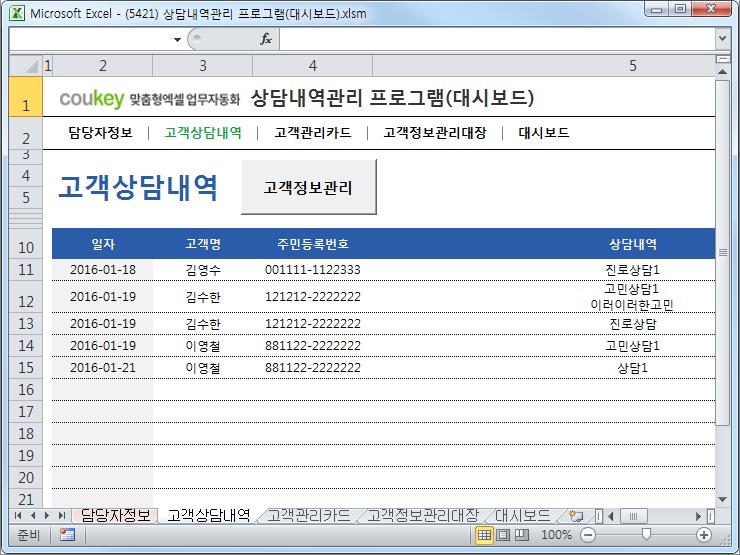
Task: Open the 담당자정보 navigation link
Action: tap(101, 133)
